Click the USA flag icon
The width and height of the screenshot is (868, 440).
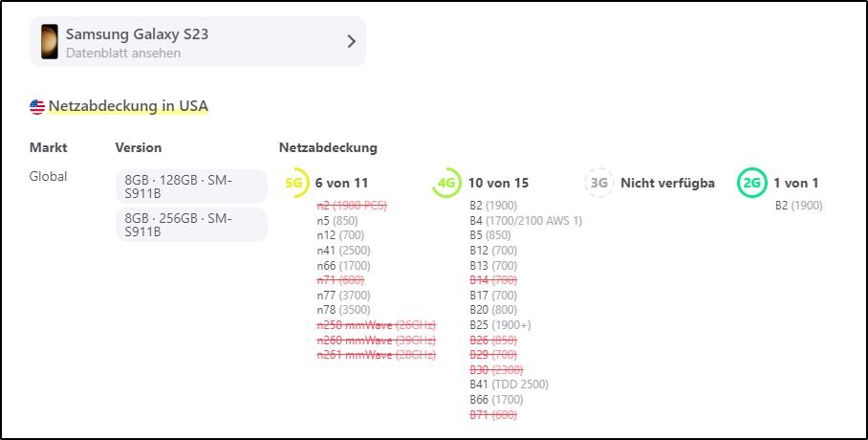37,107
